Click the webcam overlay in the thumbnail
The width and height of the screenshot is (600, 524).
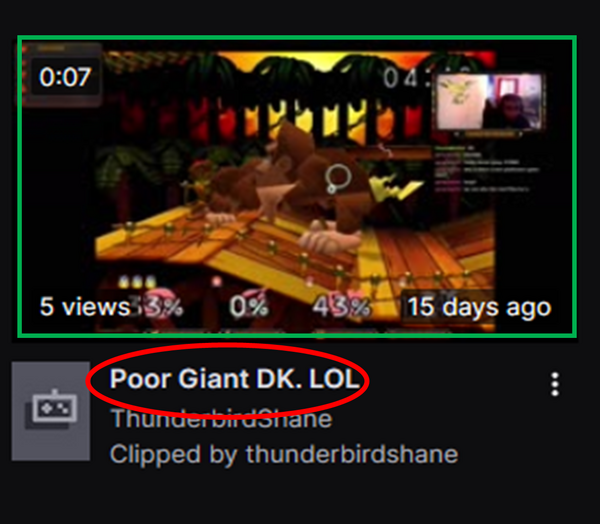pyautogui.click(x=490, y=102)
